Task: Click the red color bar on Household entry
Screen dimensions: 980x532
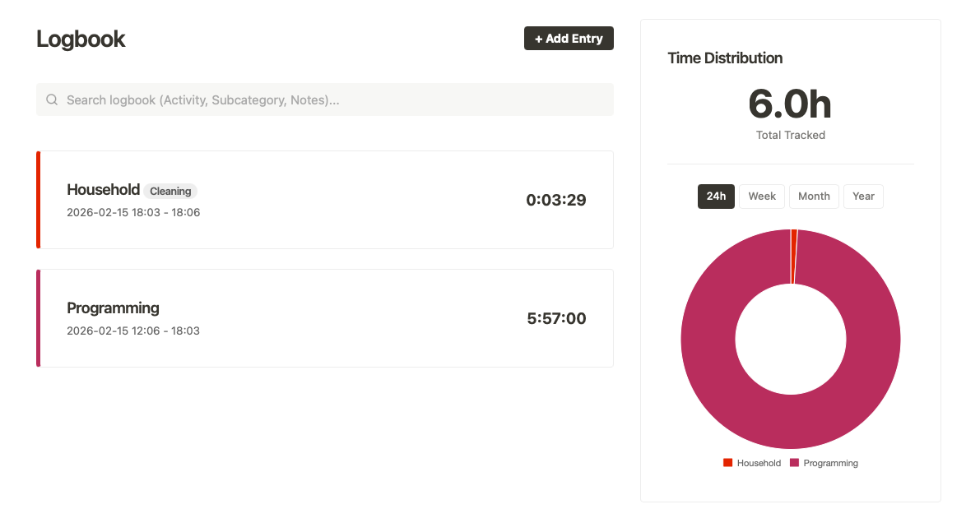Action: [x=39, y=200]
